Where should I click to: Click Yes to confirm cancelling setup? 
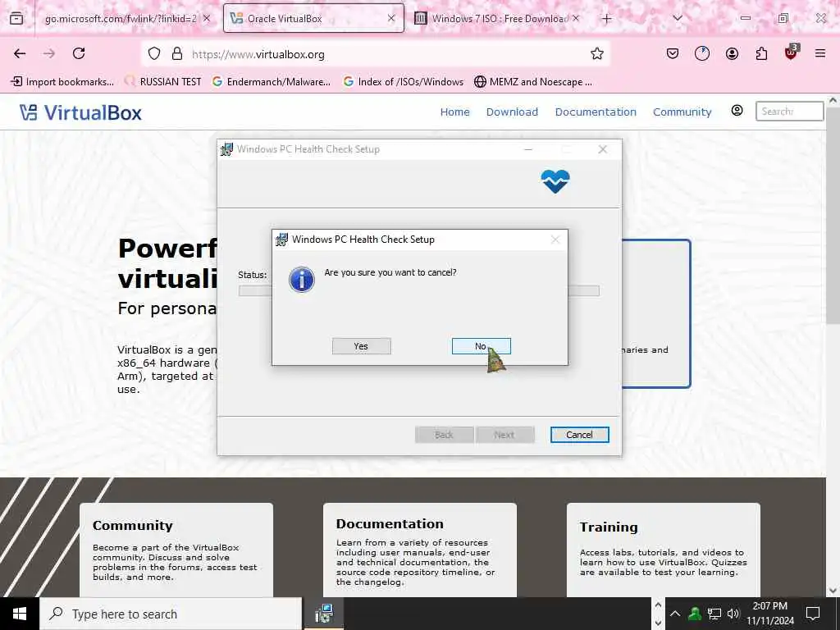pos(361,346)
